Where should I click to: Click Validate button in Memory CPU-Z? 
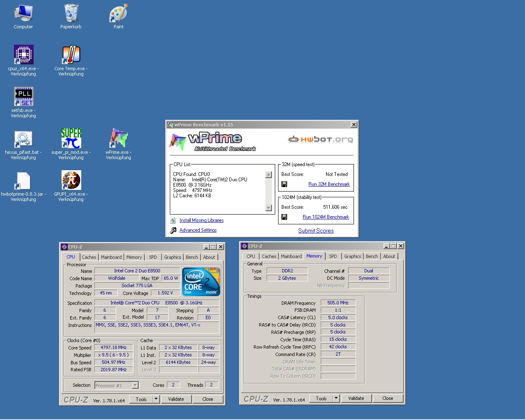356,398
